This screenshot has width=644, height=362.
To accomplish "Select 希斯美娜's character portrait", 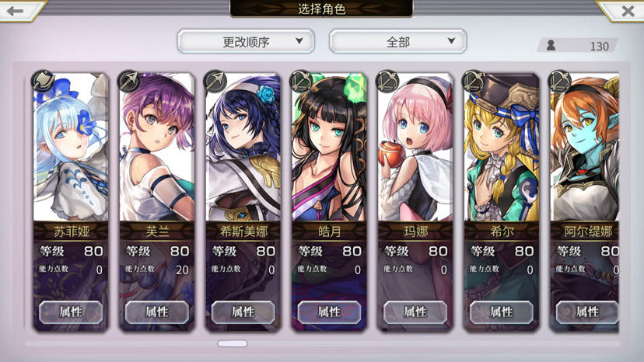I will point(243,148).
